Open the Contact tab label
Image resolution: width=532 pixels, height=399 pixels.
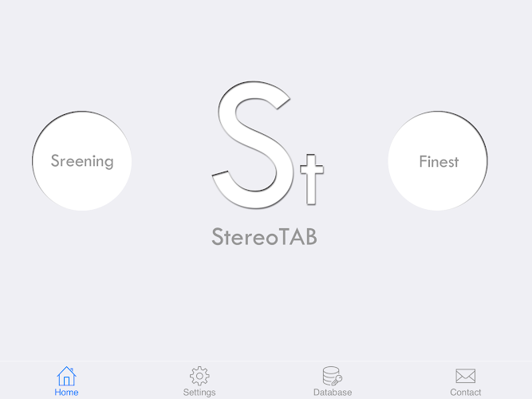[x=466, y=393]
